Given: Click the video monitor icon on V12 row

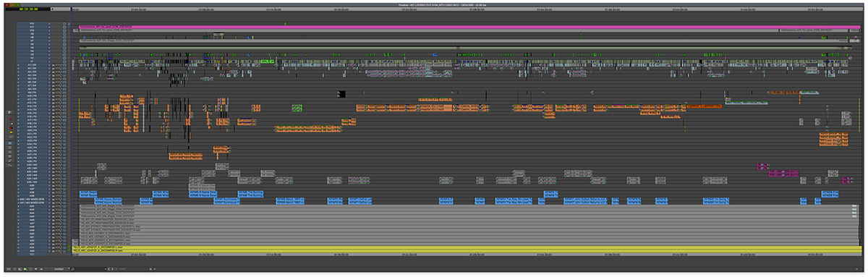Looking at the screenshot, I should click(69, 24).
